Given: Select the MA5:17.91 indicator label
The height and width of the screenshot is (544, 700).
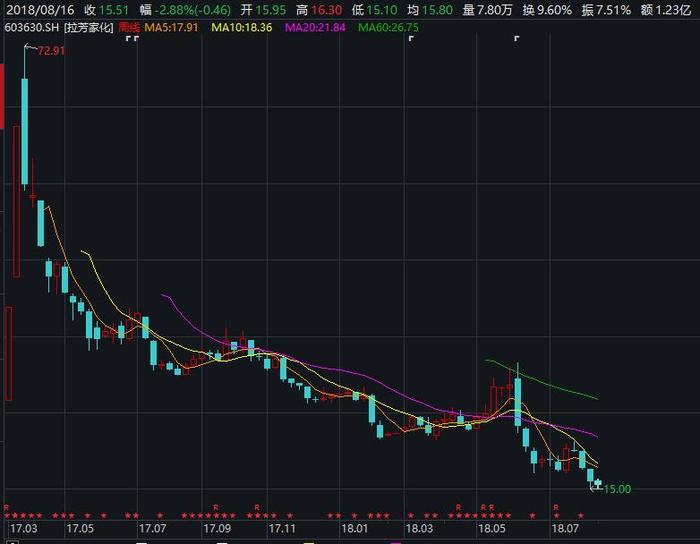Looking at the screenshot, I should (x=171, y=27).
